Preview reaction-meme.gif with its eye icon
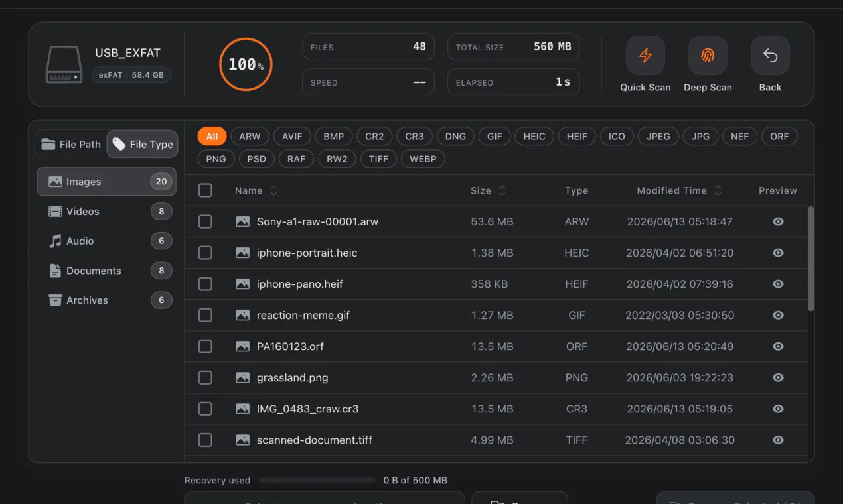 (778, 315)
